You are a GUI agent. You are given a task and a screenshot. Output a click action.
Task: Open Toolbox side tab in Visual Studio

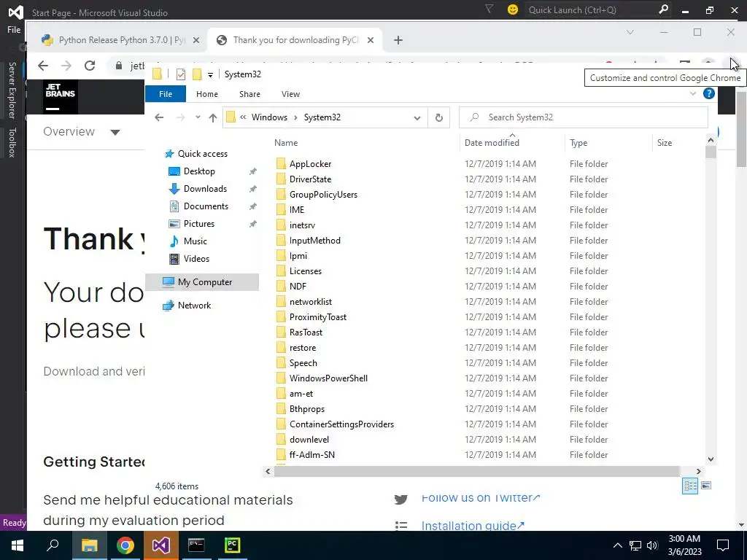coord(12,142)
